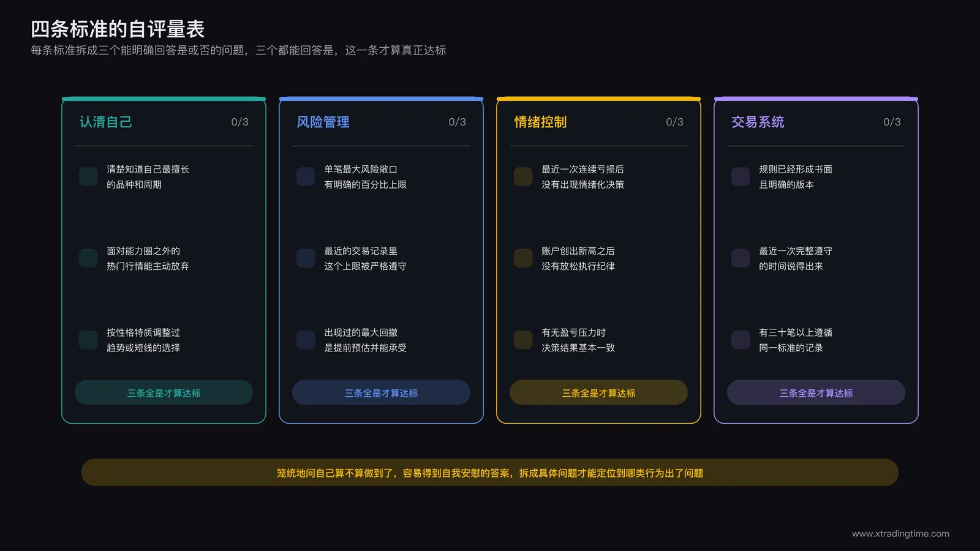980x551 pixels.
Task: Click the text 热门行情能主动放弃
Action: tap(148, 266)
